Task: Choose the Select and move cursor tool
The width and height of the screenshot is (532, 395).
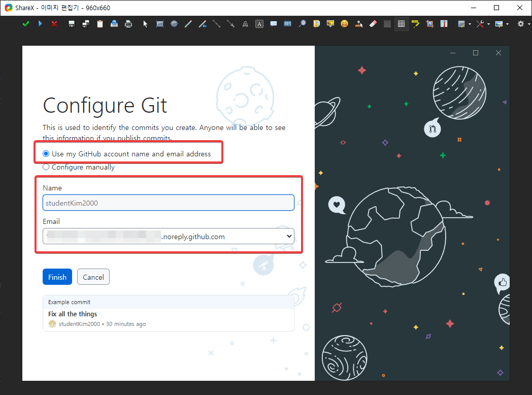Action: click(x=146, y=24)
